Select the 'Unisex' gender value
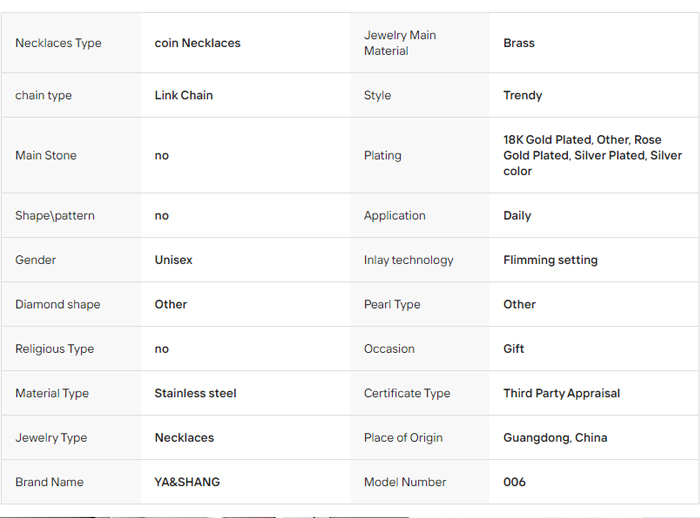Screen dimensions: 700x518 (173, 260)
